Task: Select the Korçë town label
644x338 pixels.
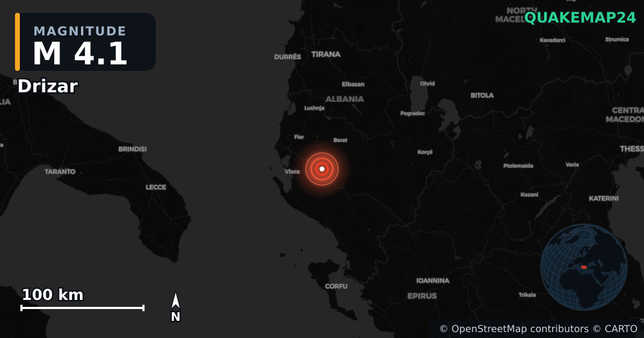Action: (x=425, y=152)
